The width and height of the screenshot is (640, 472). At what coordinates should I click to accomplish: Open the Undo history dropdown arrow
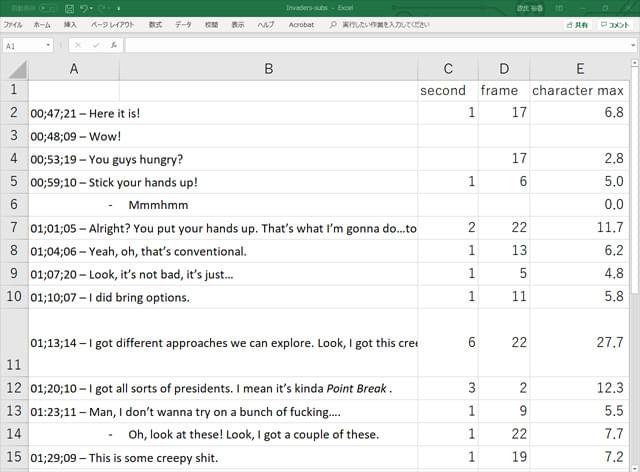tap(92, 8)
